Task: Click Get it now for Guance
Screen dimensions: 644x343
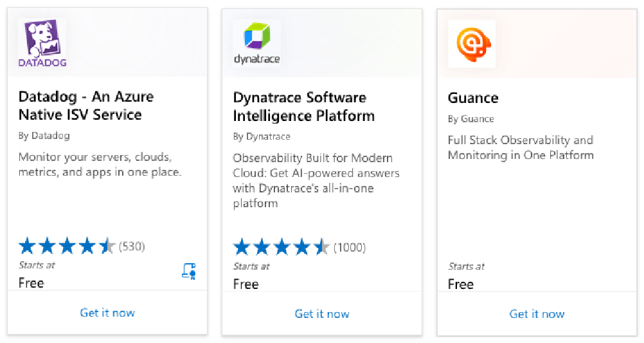Action: [x=537, y=314]
